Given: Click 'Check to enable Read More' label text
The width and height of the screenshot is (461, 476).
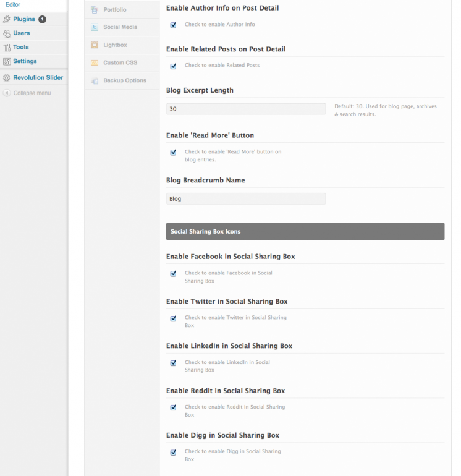Looking at the screenshot, I should click(233, 156).
